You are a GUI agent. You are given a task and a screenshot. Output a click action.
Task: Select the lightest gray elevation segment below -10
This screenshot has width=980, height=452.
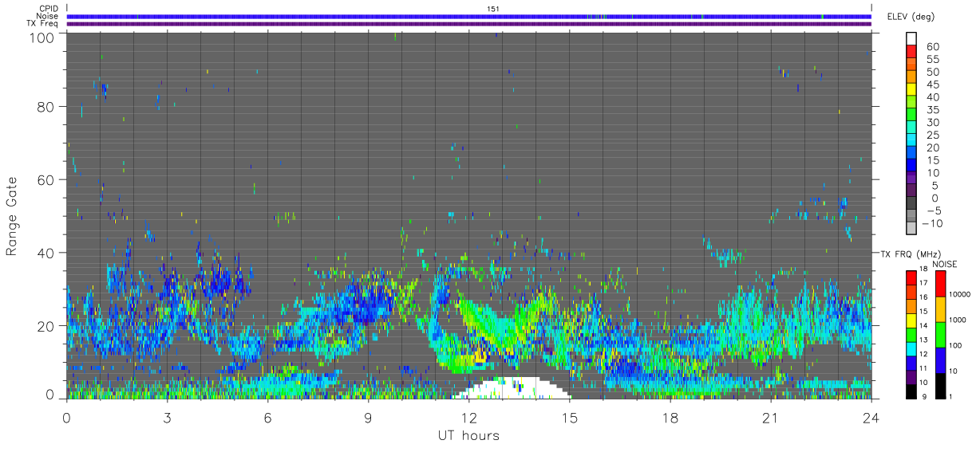(911, 227)
